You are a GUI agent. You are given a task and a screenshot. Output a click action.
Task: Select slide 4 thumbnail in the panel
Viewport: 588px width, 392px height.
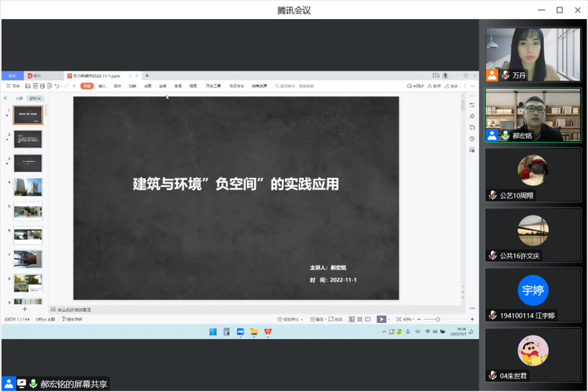coord(28,187)
